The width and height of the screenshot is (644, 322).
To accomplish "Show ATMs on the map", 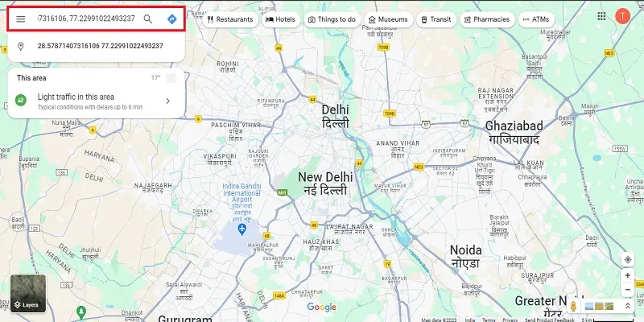I will [536, 19].
